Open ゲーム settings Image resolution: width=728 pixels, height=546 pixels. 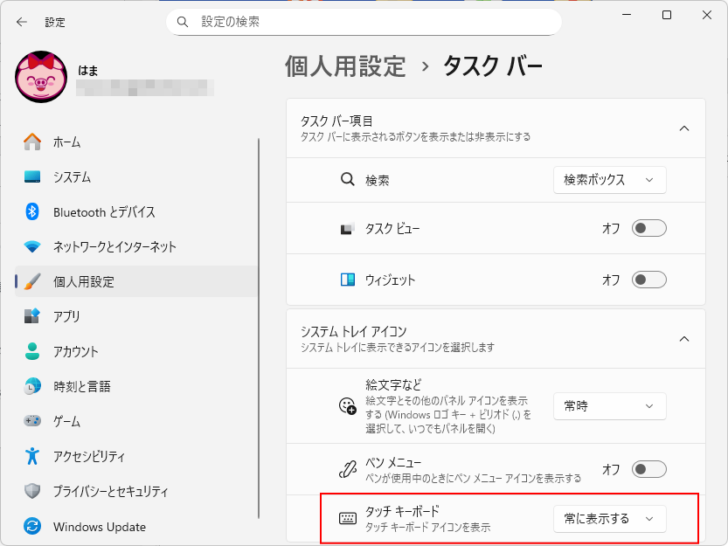click(x=136, y=421)
